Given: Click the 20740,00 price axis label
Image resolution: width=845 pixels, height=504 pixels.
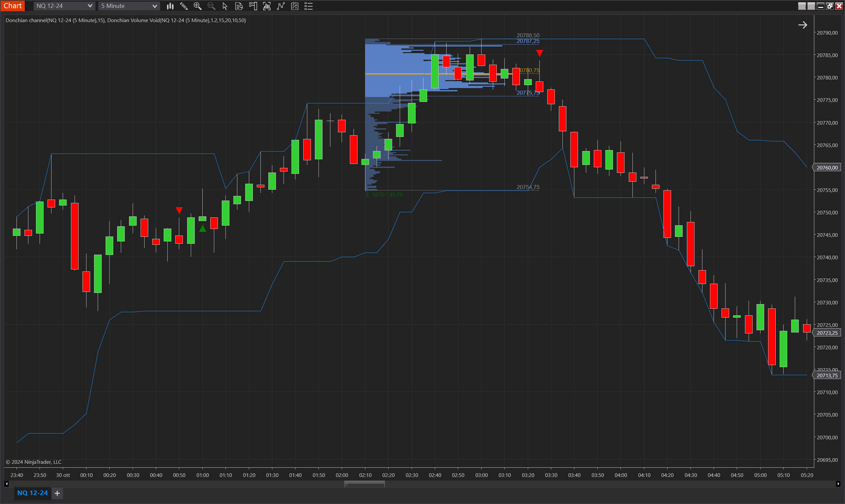Looking at the screenshot, I should tap(827, 257).
